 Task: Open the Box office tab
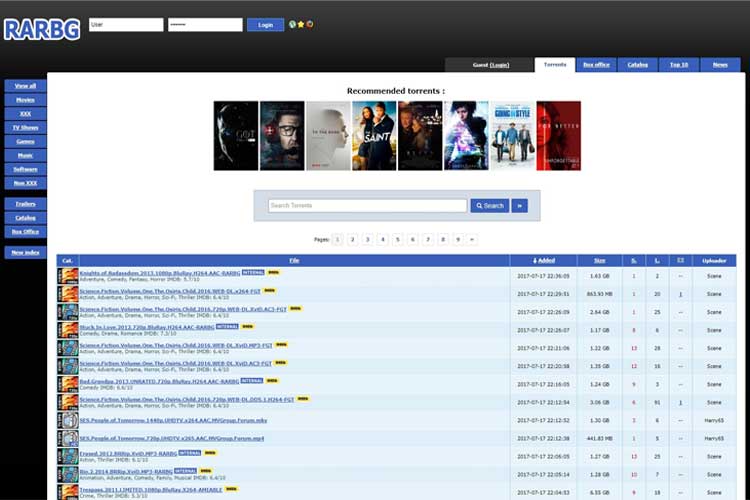(x=596, y=65)
